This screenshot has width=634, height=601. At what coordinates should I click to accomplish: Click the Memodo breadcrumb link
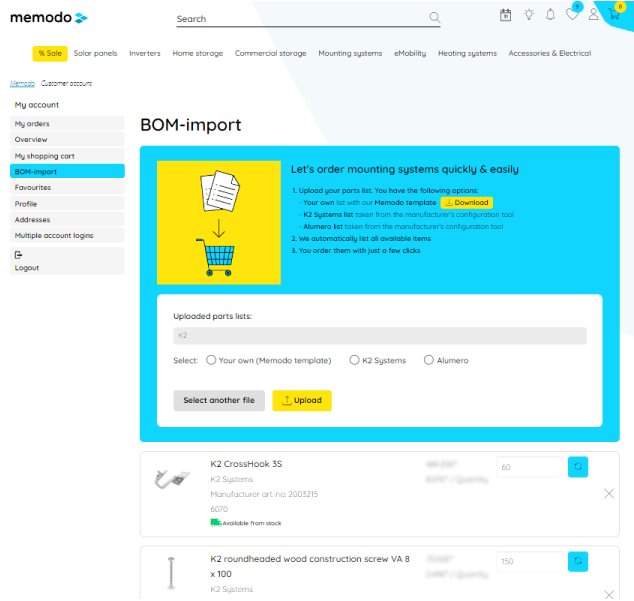(x=22, y=83)
